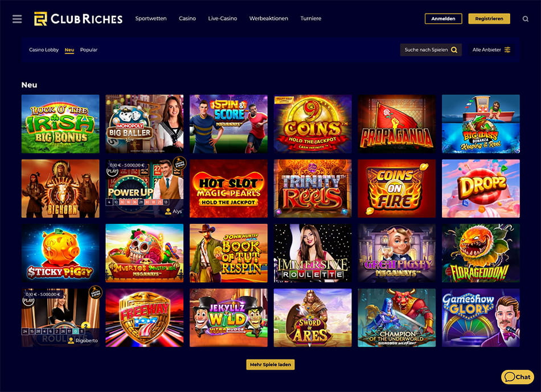Select the Neu tab
This screenshot has height=392, width=541.
pos(69,49)
